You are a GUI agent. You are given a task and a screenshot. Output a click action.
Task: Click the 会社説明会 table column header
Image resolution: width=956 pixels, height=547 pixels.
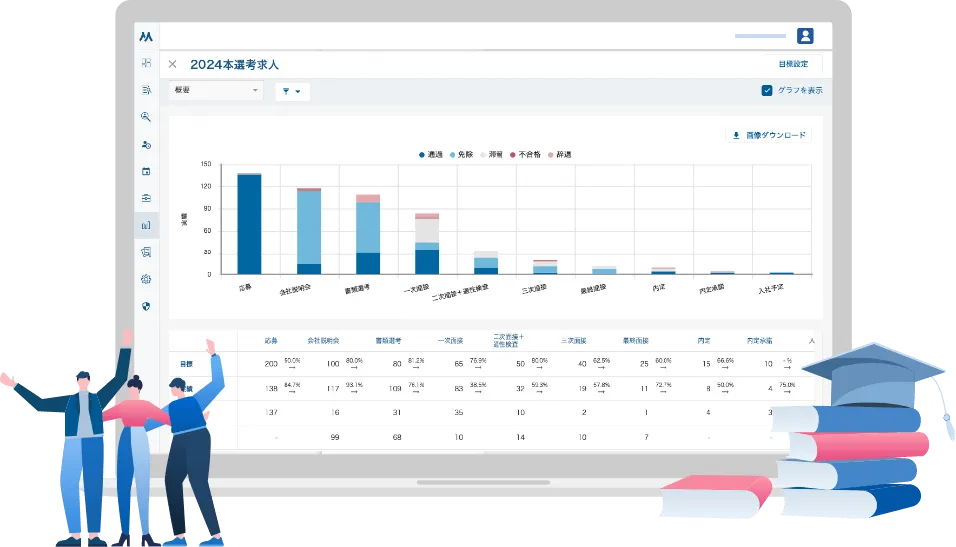(x=322, y=340)
